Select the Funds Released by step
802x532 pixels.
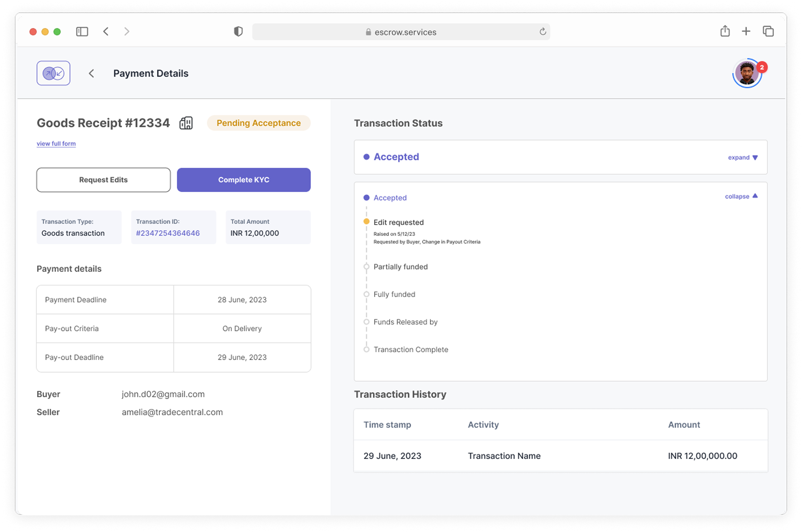click(405, 321)
